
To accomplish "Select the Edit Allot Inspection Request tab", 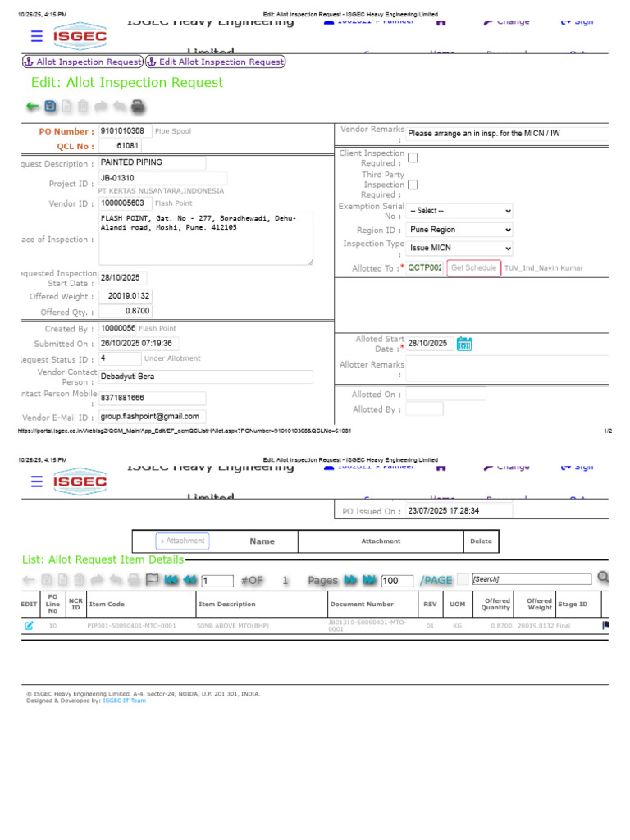I will click(x=216, y=62).
